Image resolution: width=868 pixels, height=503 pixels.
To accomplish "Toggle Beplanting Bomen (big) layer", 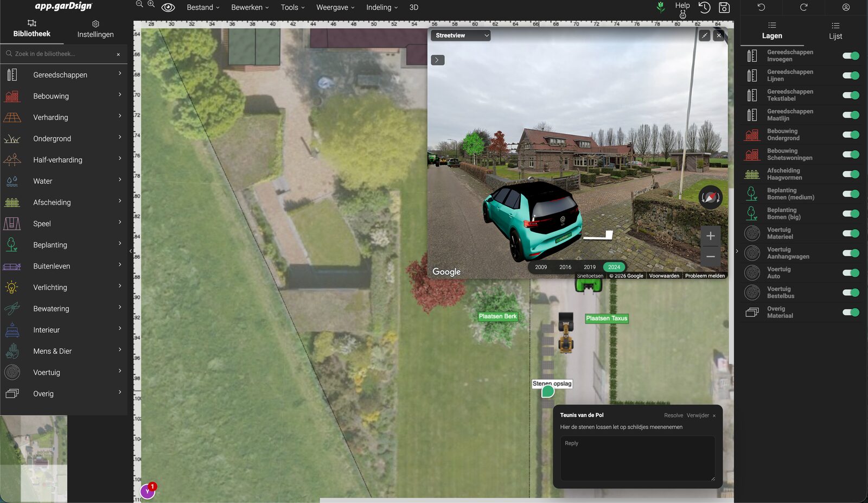I will pyautogui.click(x=851, y=214).
